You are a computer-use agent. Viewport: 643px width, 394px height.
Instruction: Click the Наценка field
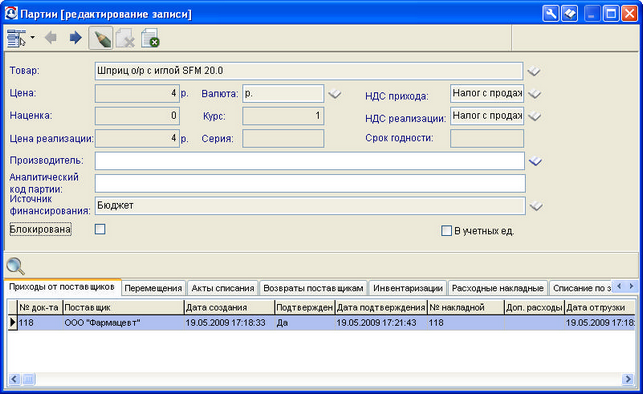tap(137, 116)
